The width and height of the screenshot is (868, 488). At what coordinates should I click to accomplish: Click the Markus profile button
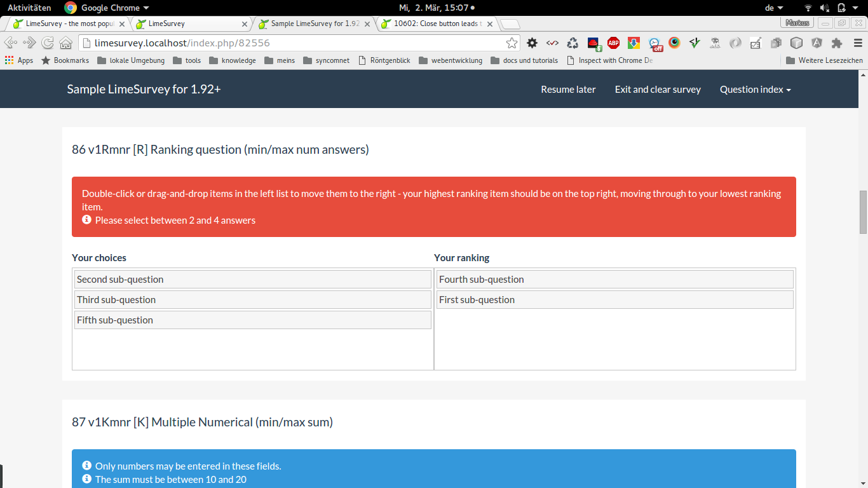tap(797, 23)
